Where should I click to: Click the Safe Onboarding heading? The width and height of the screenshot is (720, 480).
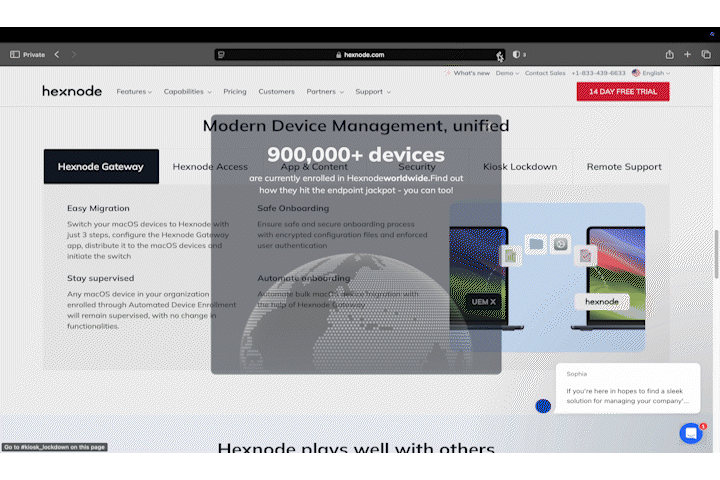click(293, 208)
